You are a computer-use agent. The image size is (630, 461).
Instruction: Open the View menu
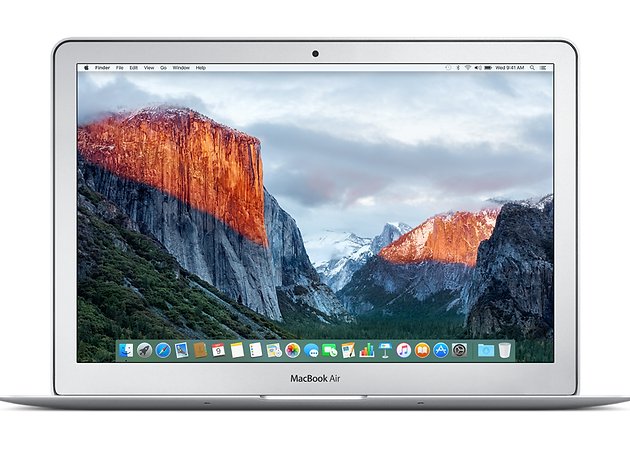tap(149, 68)
